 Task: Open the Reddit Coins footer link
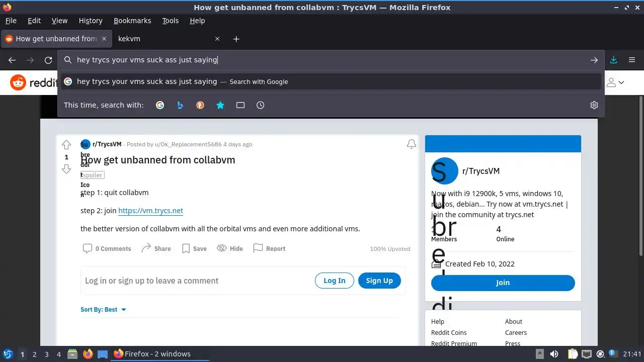449,332
